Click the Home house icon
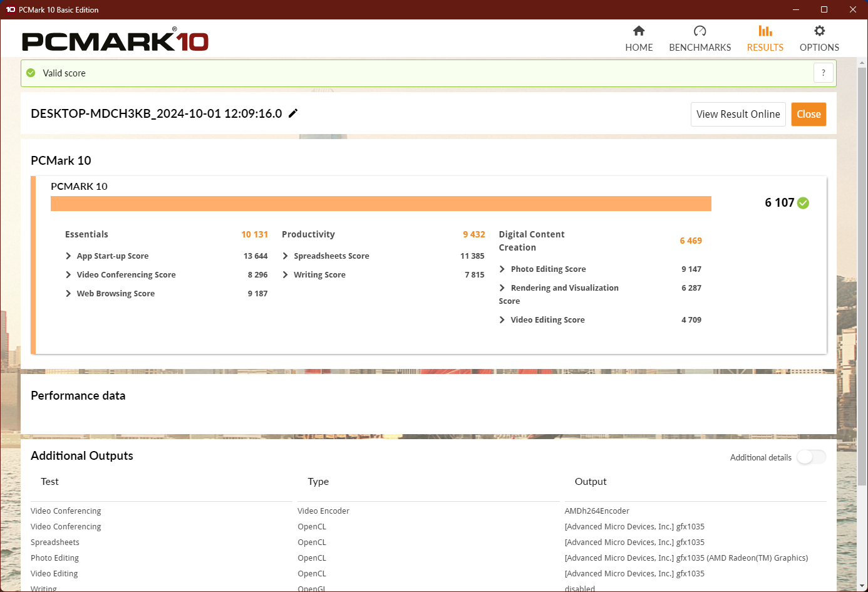Image resolution: width=868 pixels, height=592 pixels. coord(639,31)
